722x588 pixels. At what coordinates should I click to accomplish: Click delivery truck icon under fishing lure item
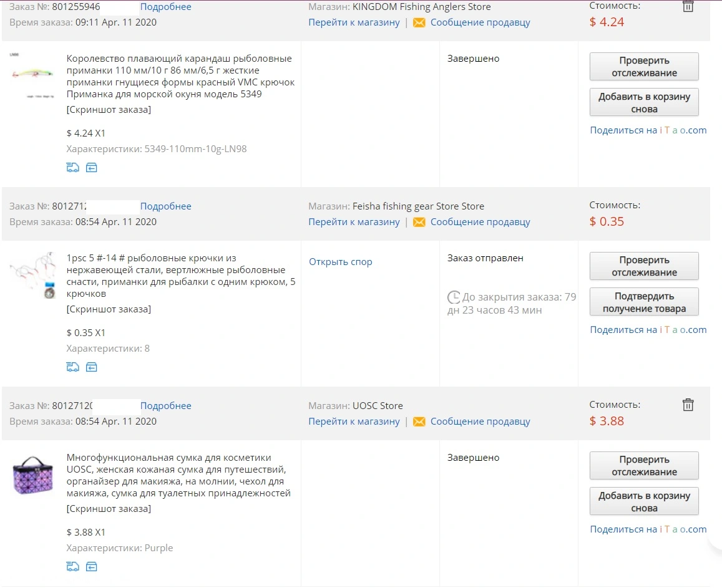coord(73,168)
